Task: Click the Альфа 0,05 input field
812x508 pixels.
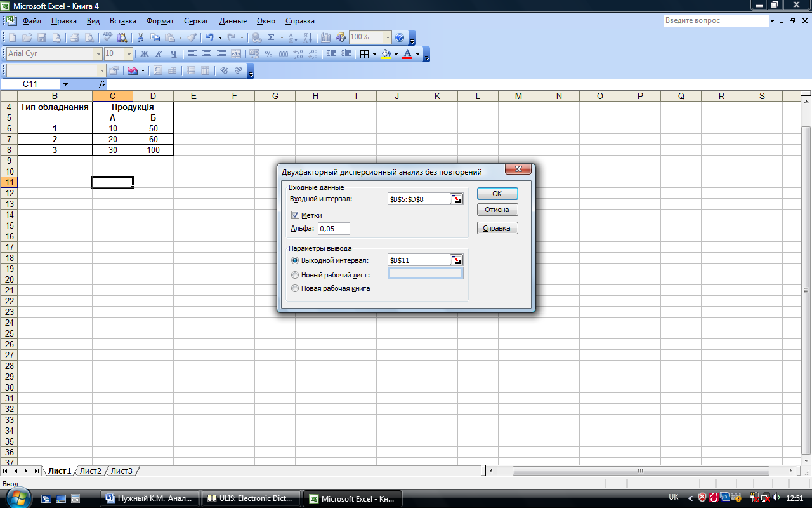Action: point(334,229)
